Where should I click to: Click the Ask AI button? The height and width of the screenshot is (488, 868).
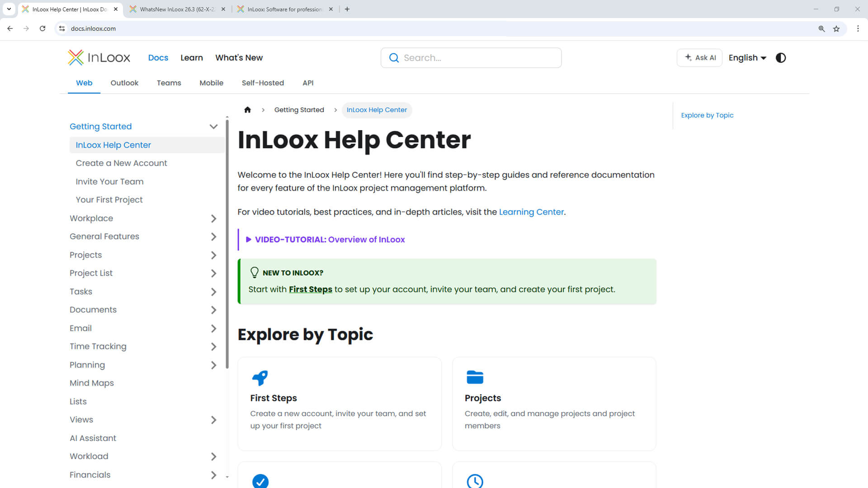click(699, 58)
